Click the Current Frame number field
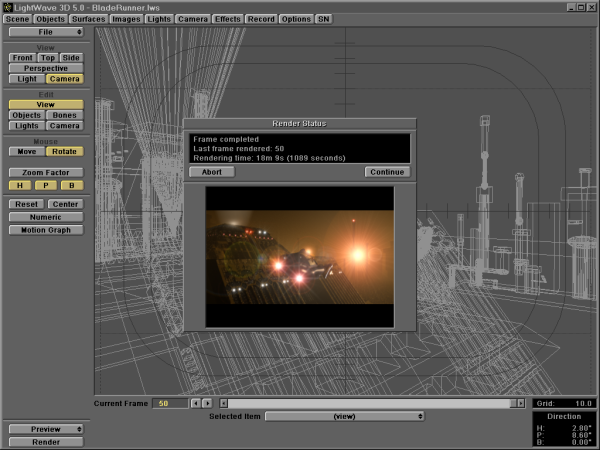The width and height of the screenshot is (600, 450). pyautogui.click(x=168, y=403)
